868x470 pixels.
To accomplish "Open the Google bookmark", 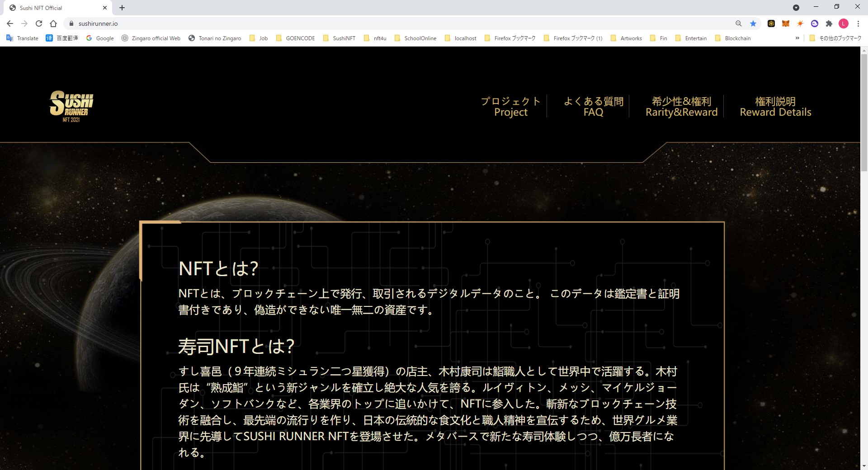I will coord(100,38).
